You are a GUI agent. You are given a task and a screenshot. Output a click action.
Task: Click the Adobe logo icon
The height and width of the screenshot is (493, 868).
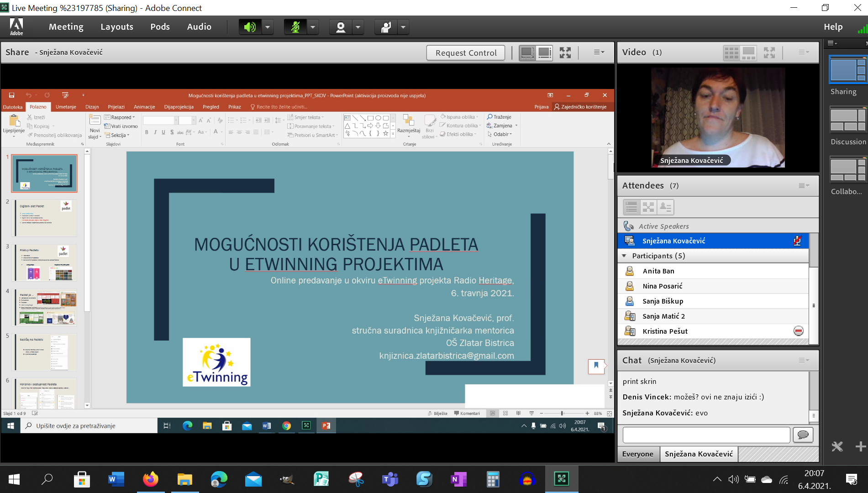click(x=16, y=27)
